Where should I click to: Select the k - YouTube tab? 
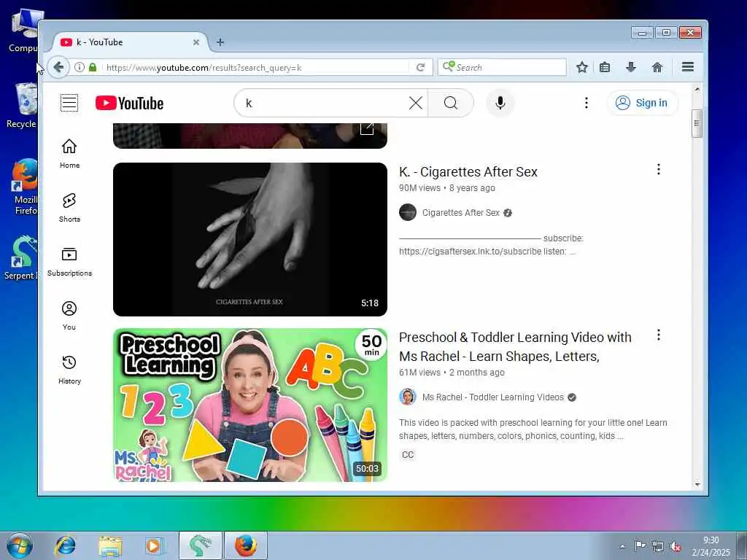pos(130,42)
